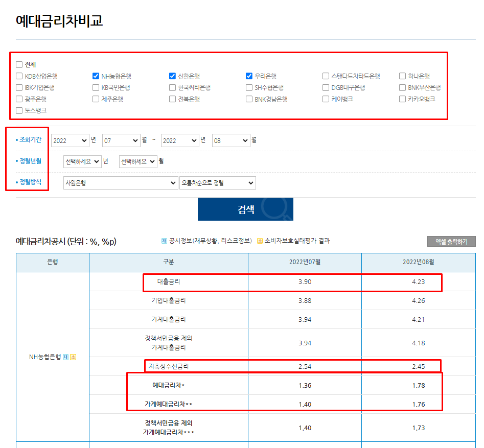Uncheck the 신한은행 checkbox
The width and height of the screenshot is (484, 448).
point(172,76)
